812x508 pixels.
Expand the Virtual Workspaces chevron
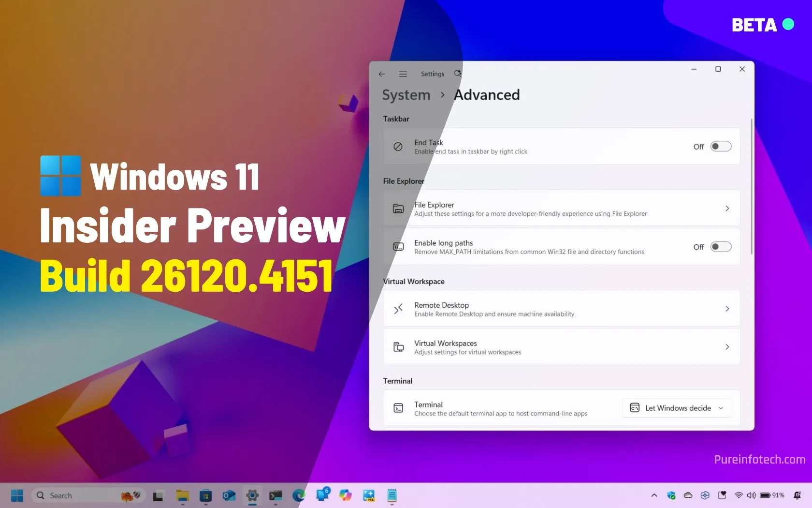pos(727,347)
